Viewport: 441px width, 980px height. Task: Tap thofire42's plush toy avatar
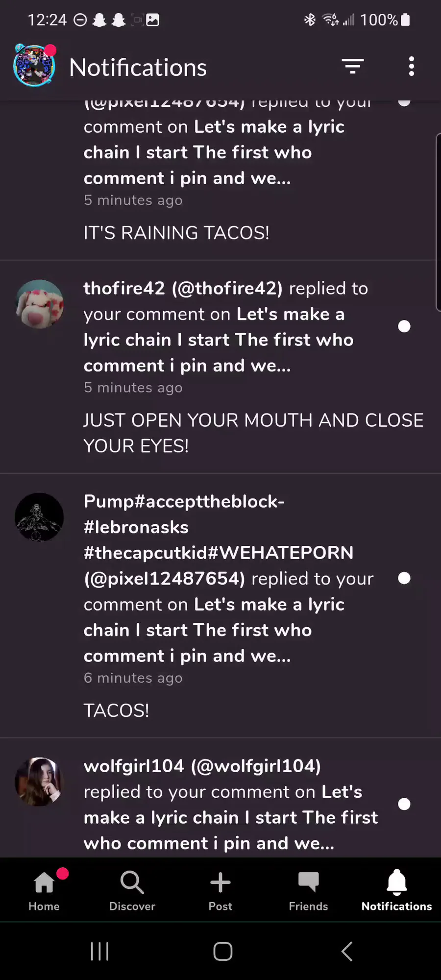click(40, 304)
